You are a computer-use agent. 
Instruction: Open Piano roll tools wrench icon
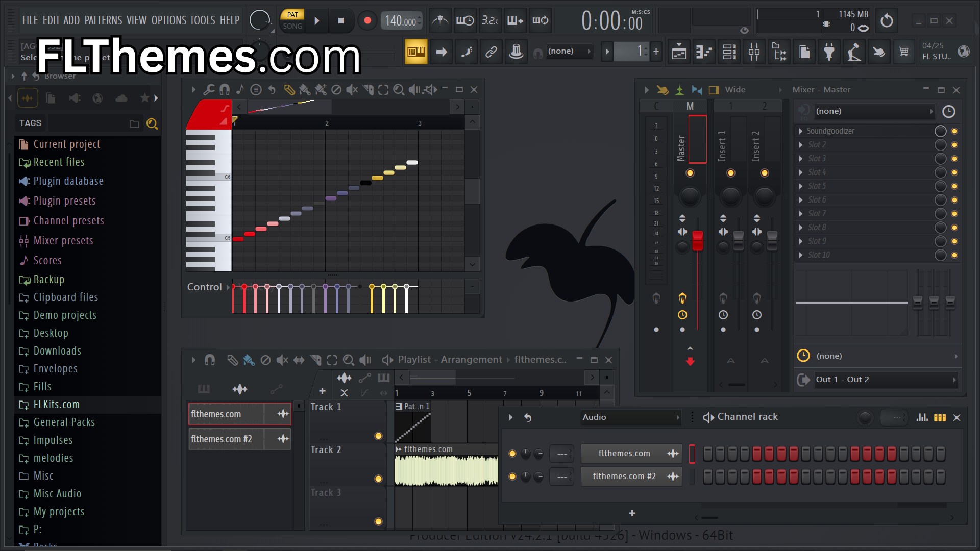208,90
